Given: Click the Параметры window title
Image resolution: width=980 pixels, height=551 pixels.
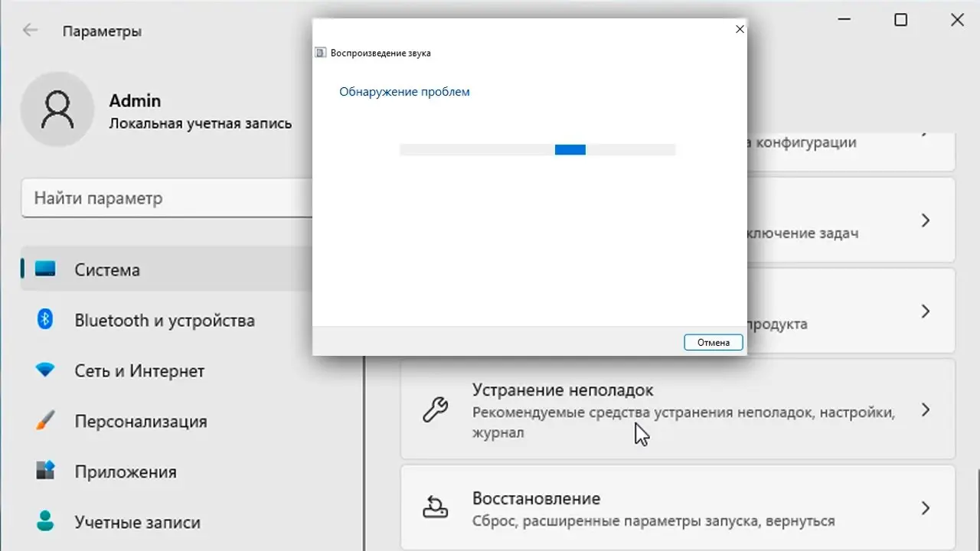Looking at the screenshot, I should pyautogui.click(x=102, y=31).
